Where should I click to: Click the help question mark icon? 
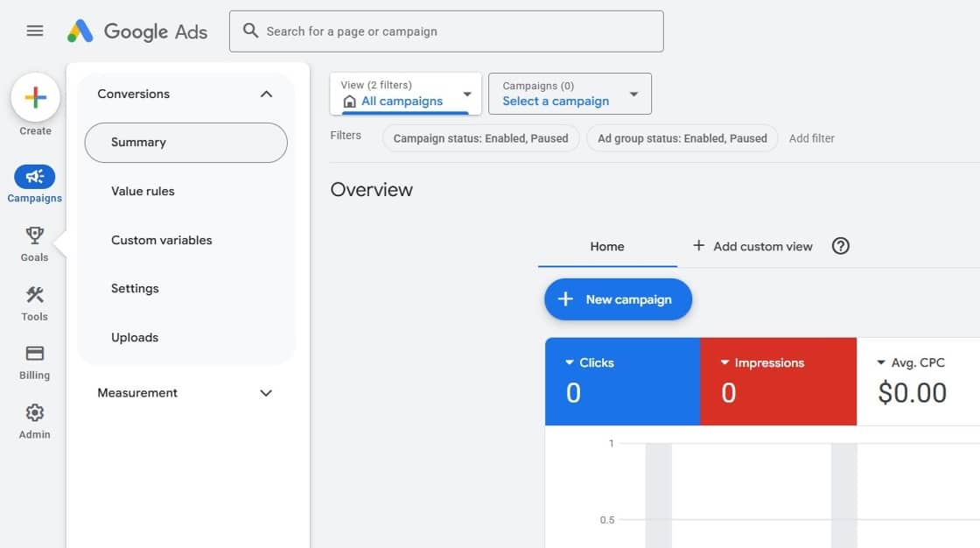pos(841,246)
